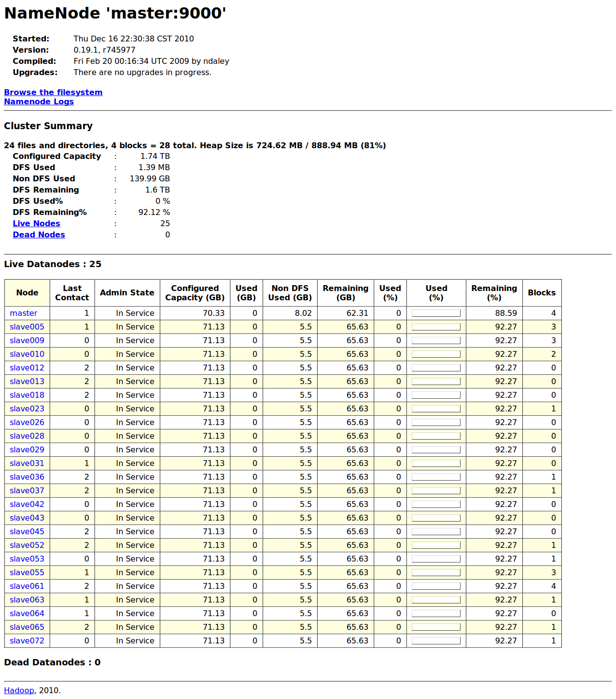Open the Hadoop link in the footer

[x=19, y=690]
